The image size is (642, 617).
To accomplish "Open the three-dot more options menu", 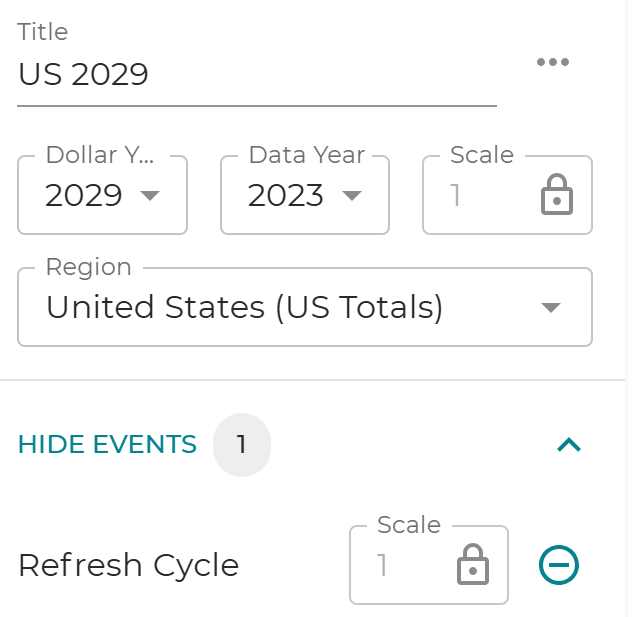I will 552,62.
